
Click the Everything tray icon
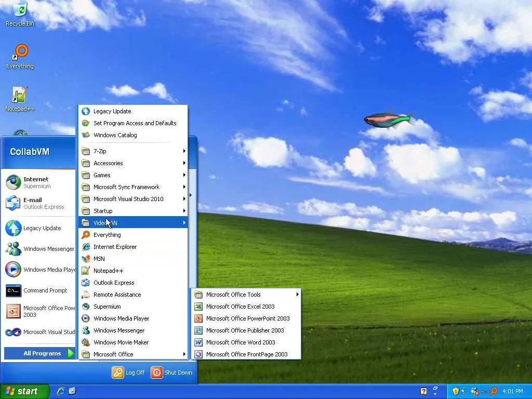[x=494, y=391]
